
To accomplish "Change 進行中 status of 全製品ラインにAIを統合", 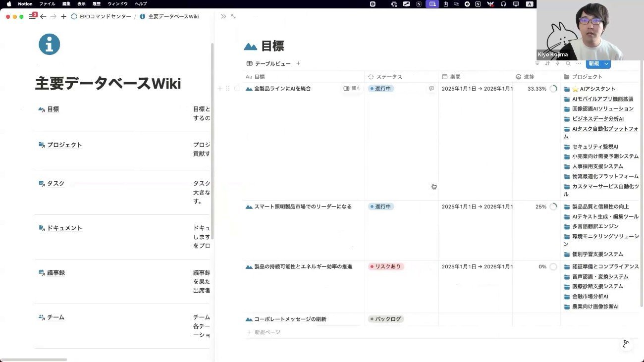I will pos(381,89).
